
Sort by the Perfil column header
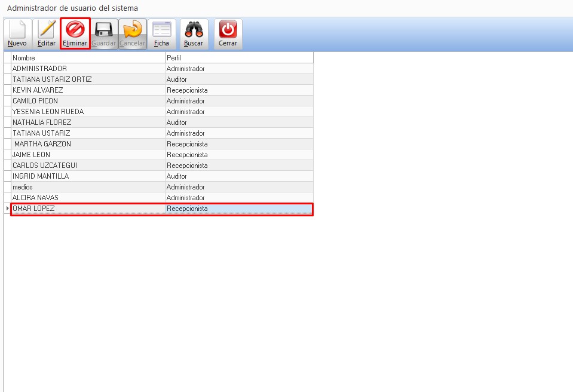pyautogui.click(x=238, y=58)
